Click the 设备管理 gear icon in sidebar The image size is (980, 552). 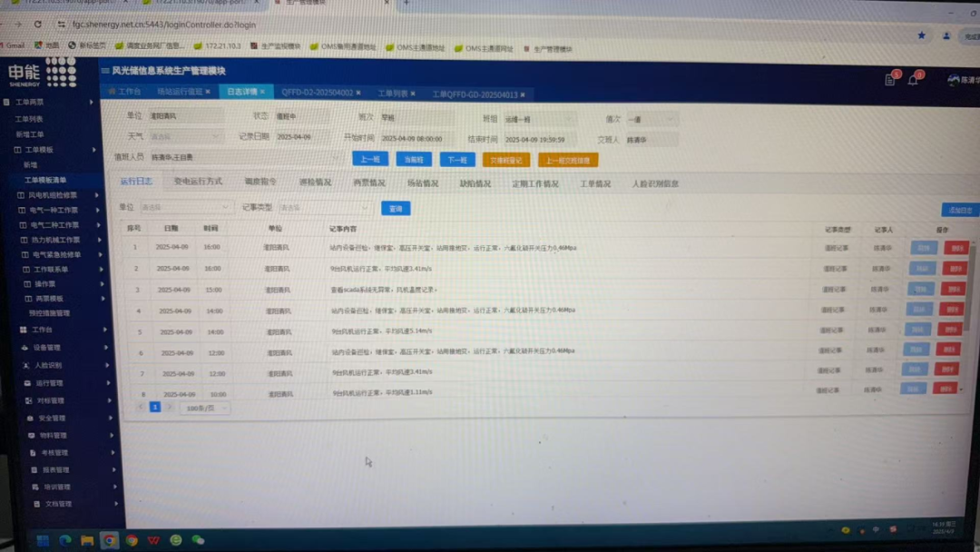(x=24, y=348)
